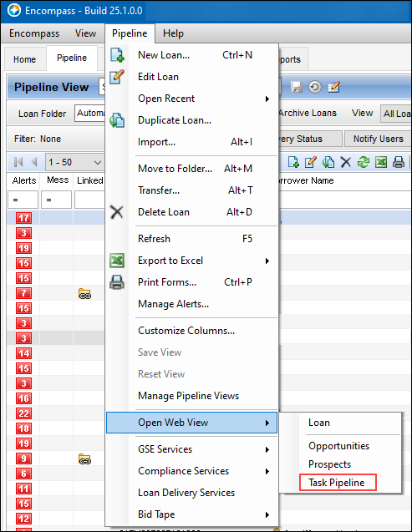Click linked loan folder icon in alert 9 row
Viewport: 412px width, 532px height.
coord(84,459)
